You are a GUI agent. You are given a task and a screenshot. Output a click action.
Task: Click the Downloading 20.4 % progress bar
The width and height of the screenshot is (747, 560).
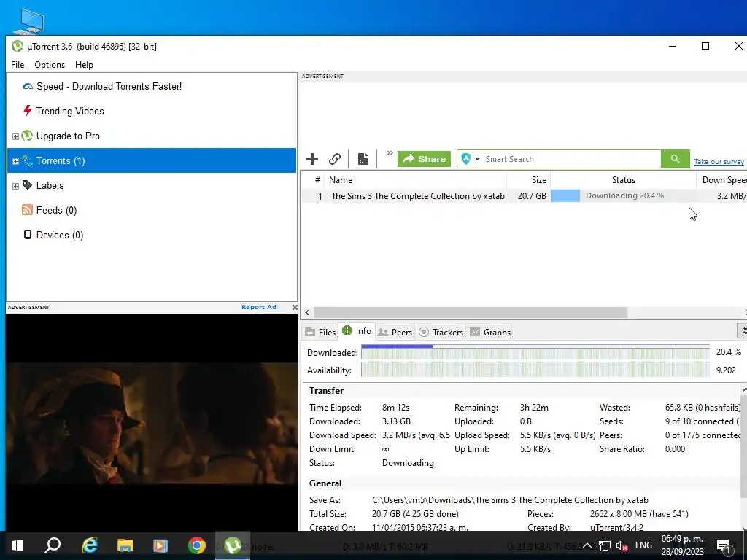(x=623, y=195)
